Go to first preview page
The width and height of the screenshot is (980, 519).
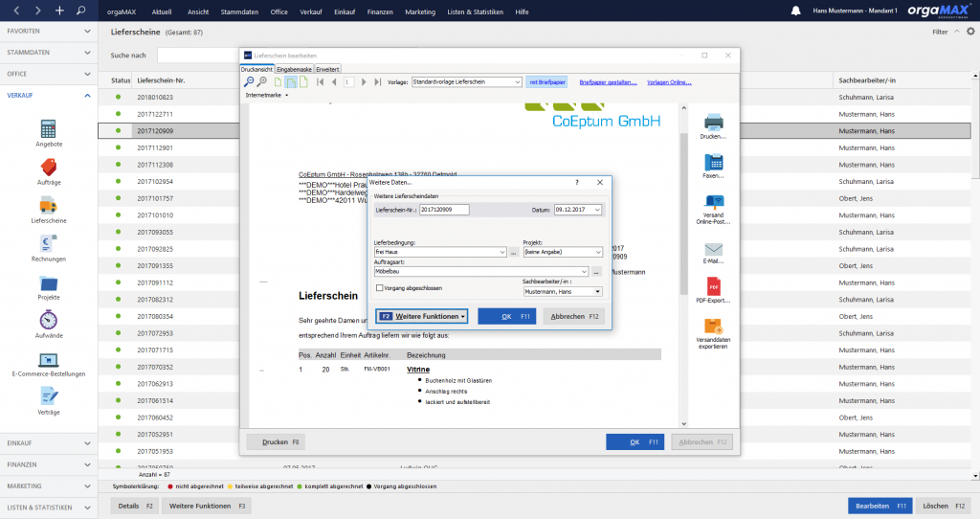(320, 82)
